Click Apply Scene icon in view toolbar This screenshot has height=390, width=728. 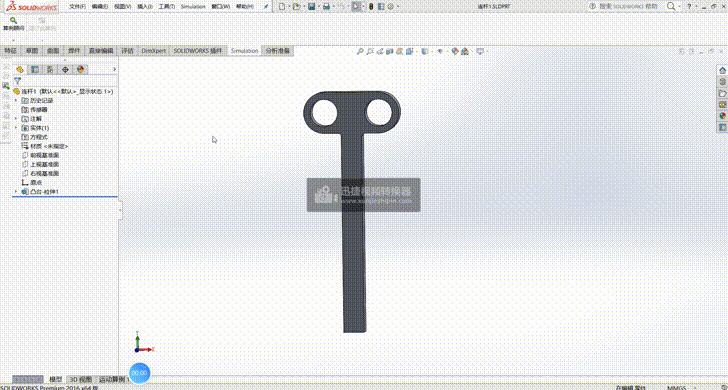click(x=465, y=51)
